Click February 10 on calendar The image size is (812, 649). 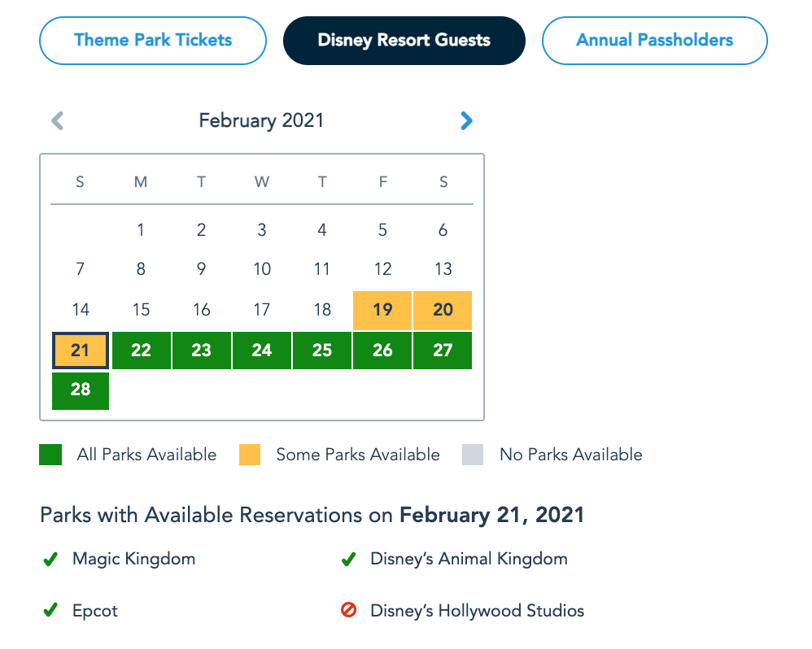point(262,269)
